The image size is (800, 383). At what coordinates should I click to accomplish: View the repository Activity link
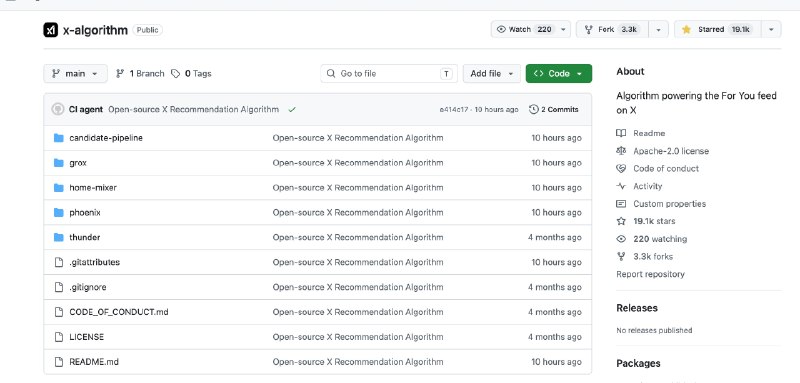647,186
